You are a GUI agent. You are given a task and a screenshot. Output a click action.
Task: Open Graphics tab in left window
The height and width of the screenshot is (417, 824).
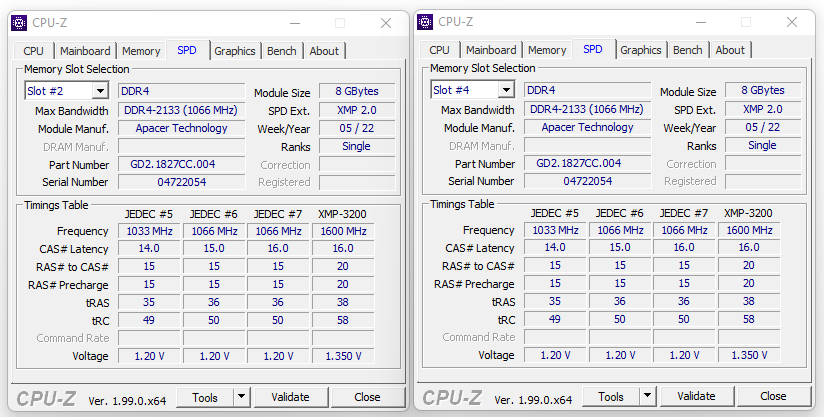(x=234, y=51)
